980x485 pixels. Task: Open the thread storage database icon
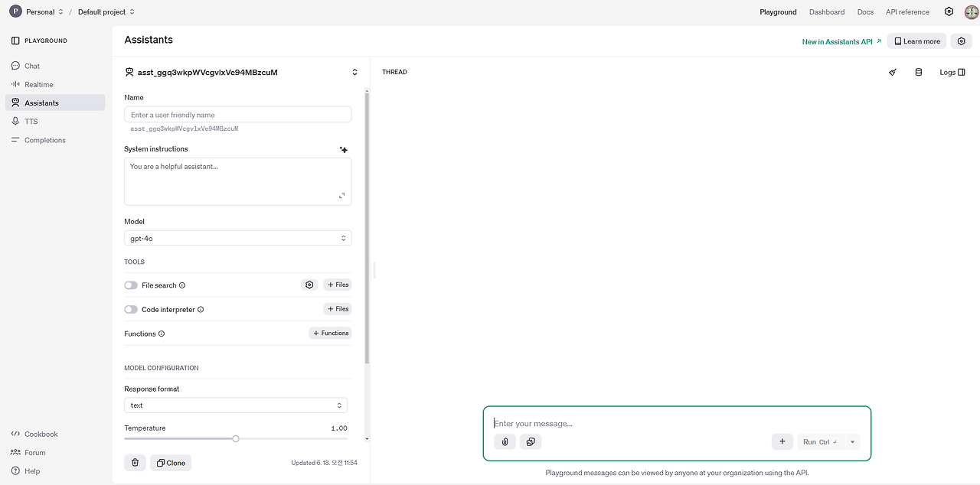[919, 72]
